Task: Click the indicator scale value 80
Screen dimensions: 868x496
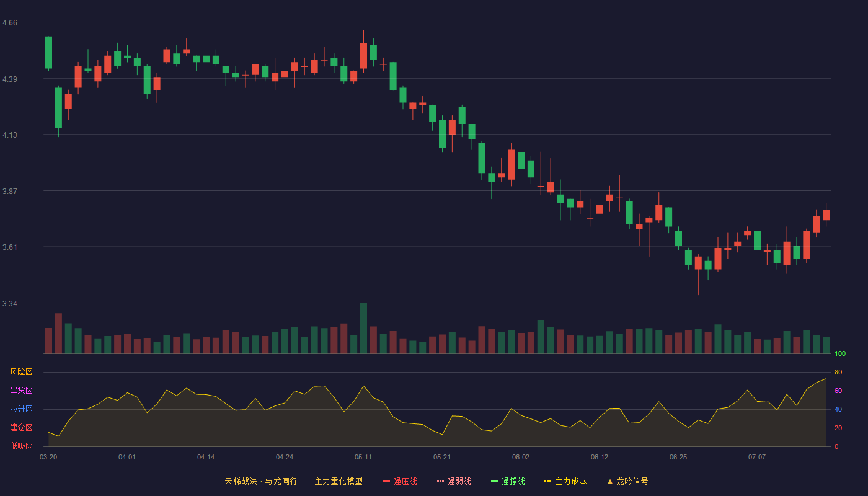Action: click(x=838, y=372)
